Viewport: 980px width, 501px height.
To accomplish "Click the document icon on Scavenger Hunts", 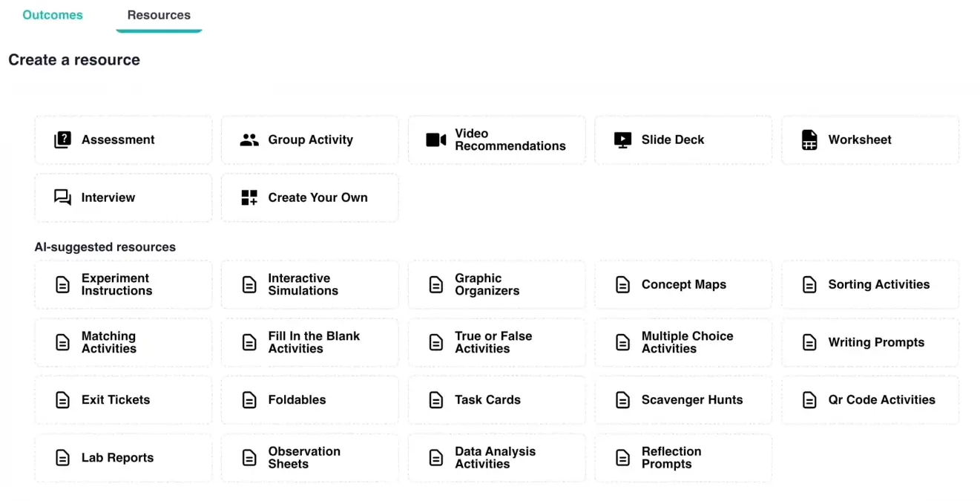I will tap(622, 399).
